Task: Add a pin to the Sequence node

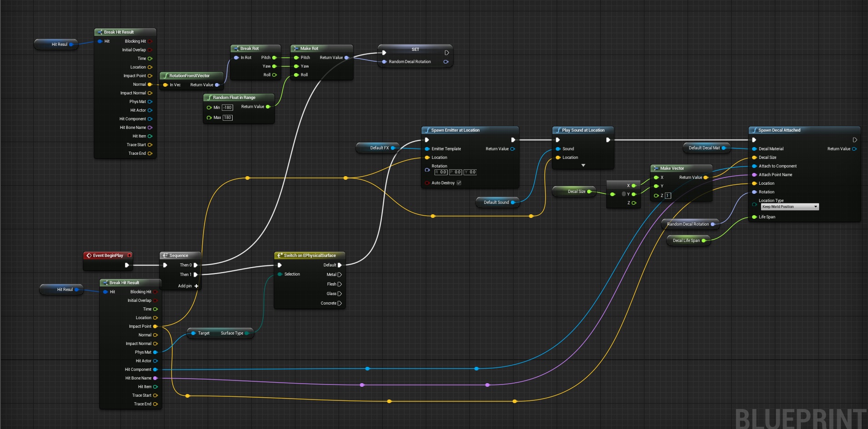Action: (188, 286)
